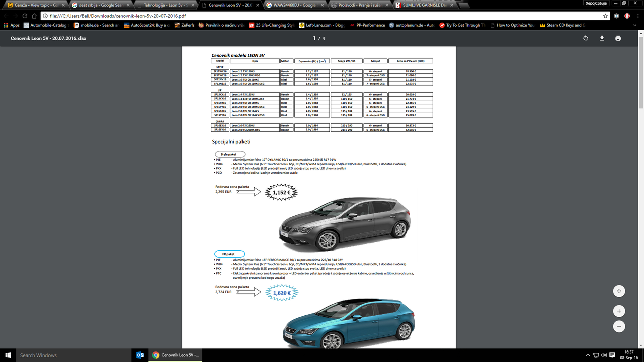Screen dimensions: 644x362
Task: Open the Apps bookmarks shortcut
Action: click(12, 25)
